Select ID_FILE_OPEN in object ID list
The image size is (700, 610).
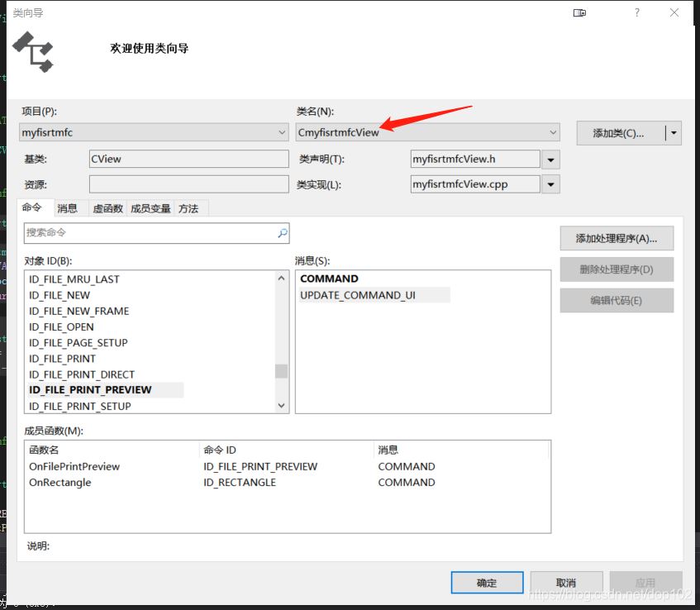click(61, 327)
